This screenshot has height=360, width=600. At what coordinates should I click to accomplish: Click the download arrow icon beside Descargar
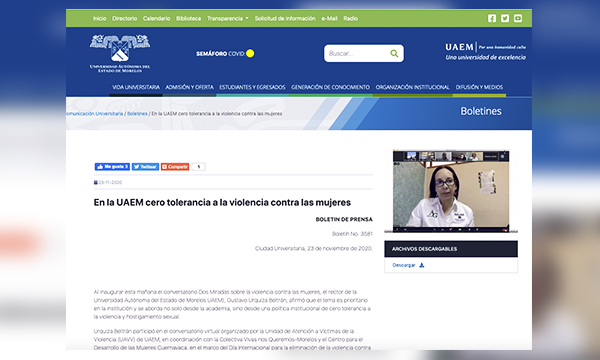point(422,265)
